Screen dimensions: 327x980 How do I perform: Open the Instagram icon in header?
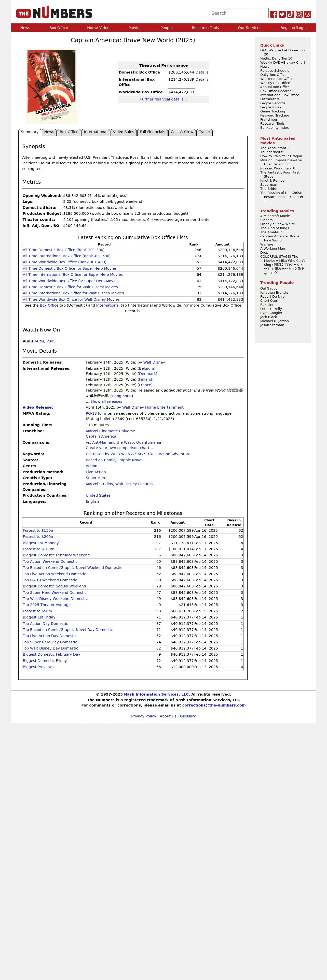click(x=299, y=15)
